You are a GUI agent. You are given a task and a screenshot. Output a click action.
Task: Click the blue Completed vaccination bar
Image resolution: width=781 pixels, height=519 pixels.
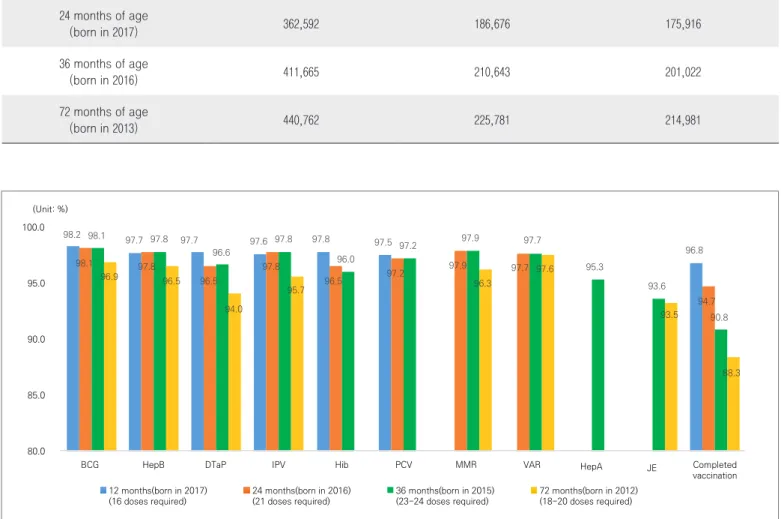tap(696, 357)
